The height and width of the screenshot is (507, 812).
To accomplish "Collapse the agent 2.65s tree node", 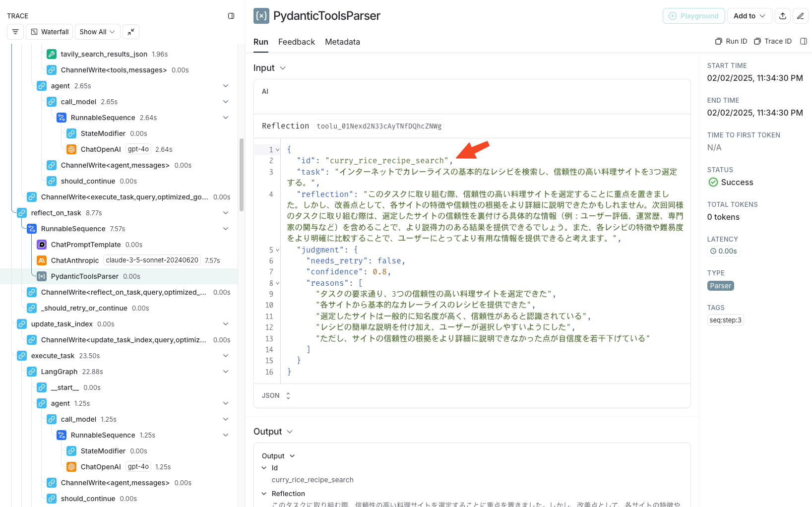I will (x=226, y=86).
